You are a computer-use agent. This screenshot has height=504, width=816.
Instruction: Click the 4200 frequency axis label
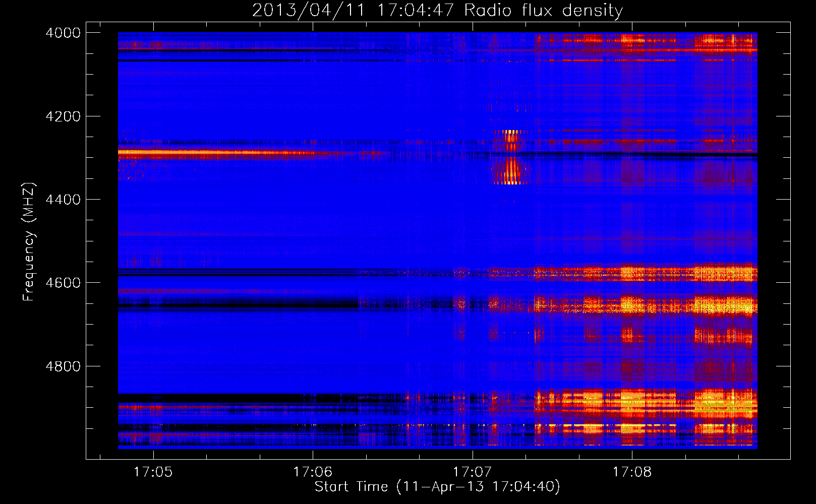pyautogui.click(x=63, y=116)
